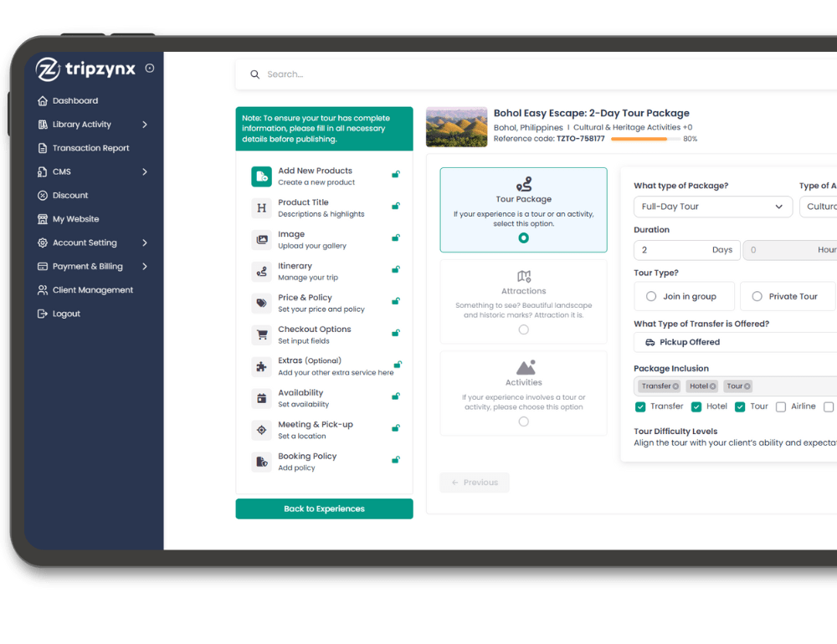Click the unlock icon next to Itinerary
The height and width of the screenshot is (644, 837).
(x=396, y=269)
